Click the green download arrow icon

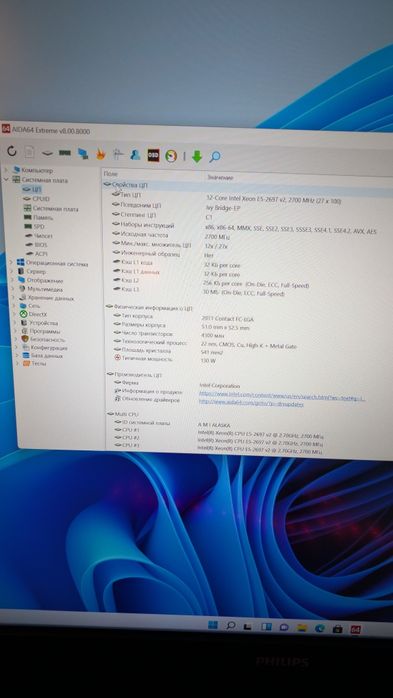click(x=197, y=156)
